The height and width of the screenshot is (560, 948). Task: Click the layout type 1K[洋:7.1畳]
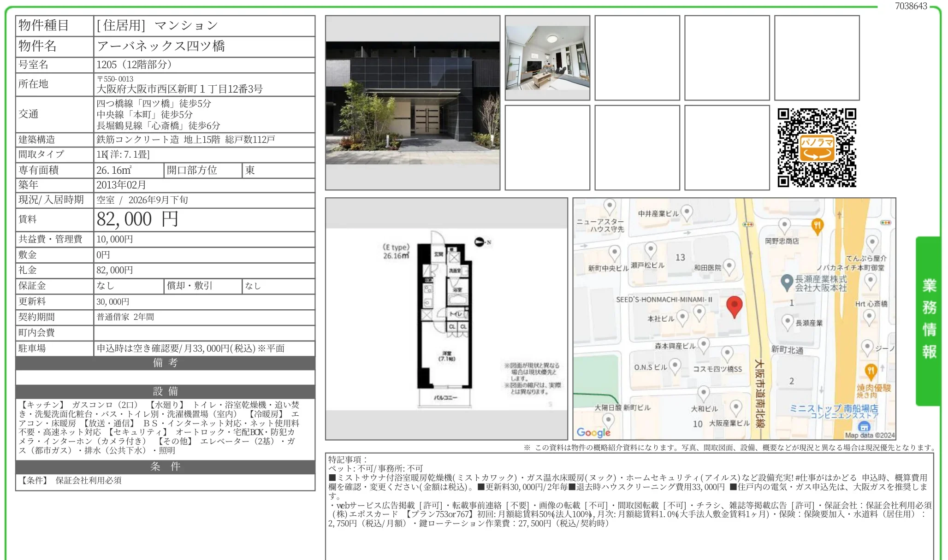(x=123, y=154)
